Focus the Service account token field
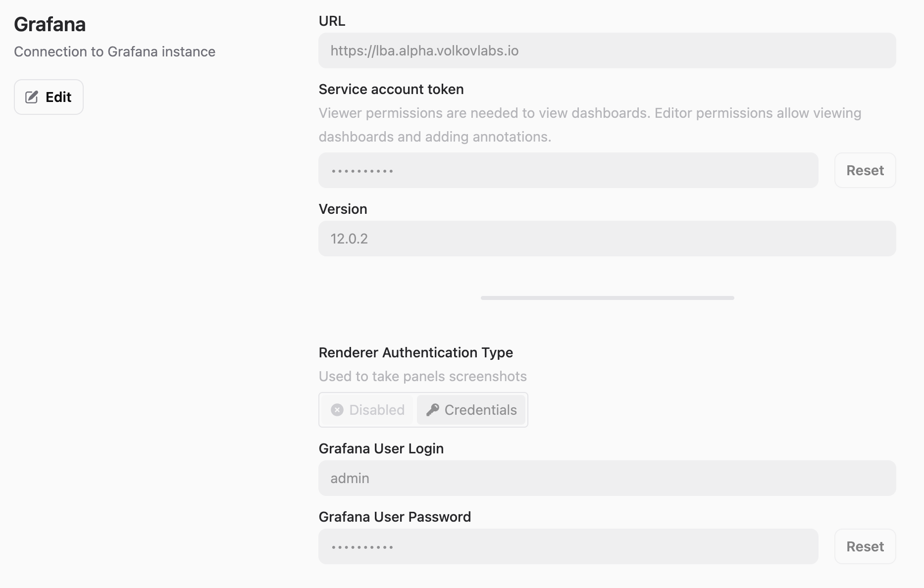This screenshot has height=588, width=924. 568,170
